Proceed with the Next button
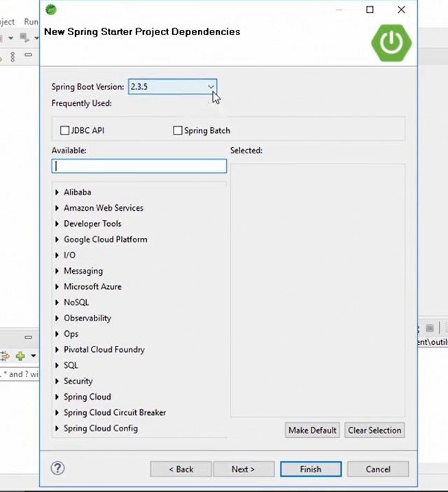This screenshot has height=492, width=448. coord(244,469)
